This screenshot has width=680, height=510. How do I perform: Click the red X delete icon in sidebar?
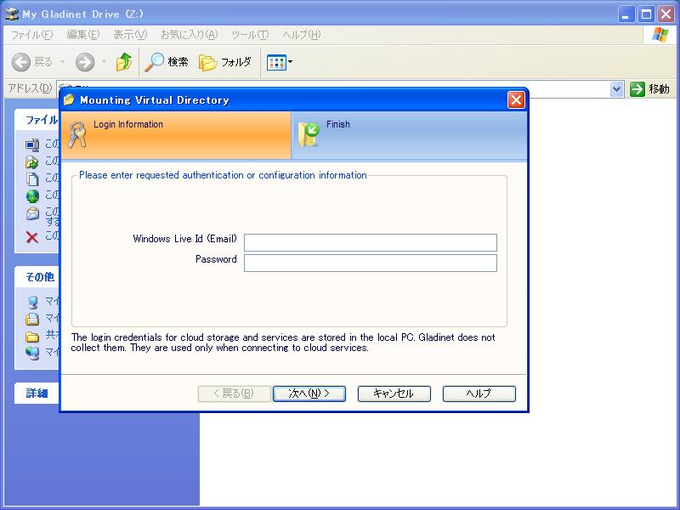[32, 237]
